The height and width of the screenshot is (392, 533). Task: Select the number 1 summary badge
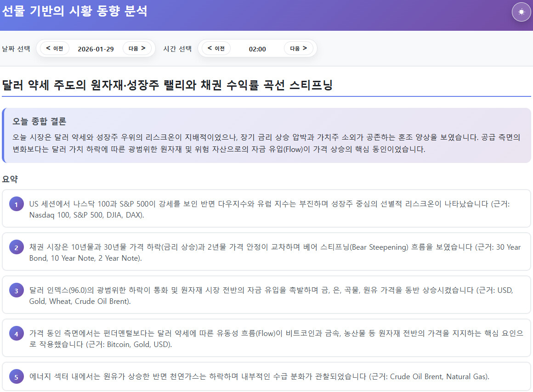pyautogui.click(x=17, y=205)
